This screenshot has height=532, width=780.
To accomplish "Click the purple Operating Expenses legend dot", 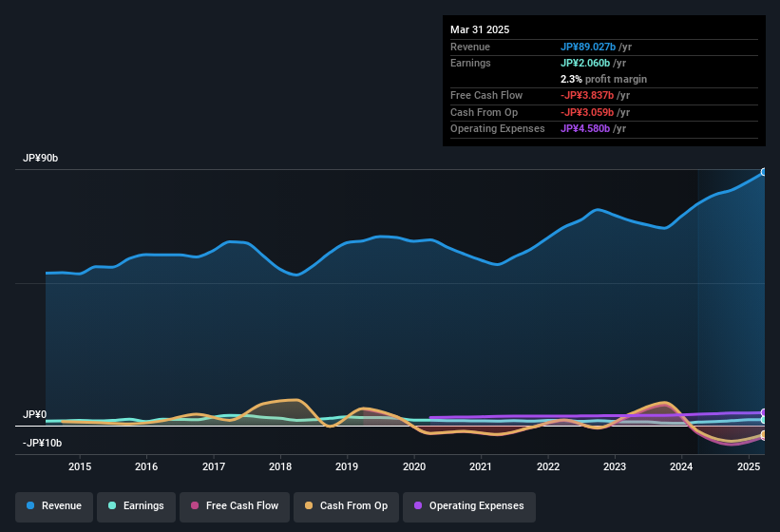I will click(418, 505).
